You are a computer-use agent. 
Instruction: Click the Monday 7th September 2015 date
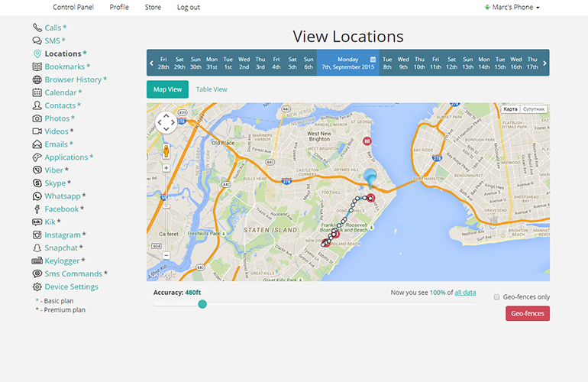tap(348, 63)
